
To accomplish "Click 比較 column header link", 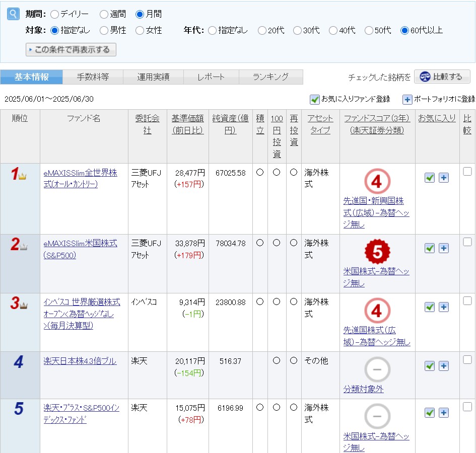I will pyautogui.click(x=467, y=124).
